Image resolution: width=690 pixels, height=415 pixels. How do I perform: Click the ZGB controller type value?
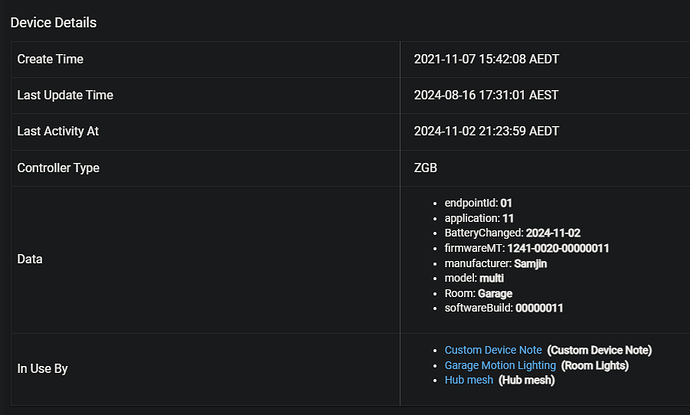(x=425, y=167)
